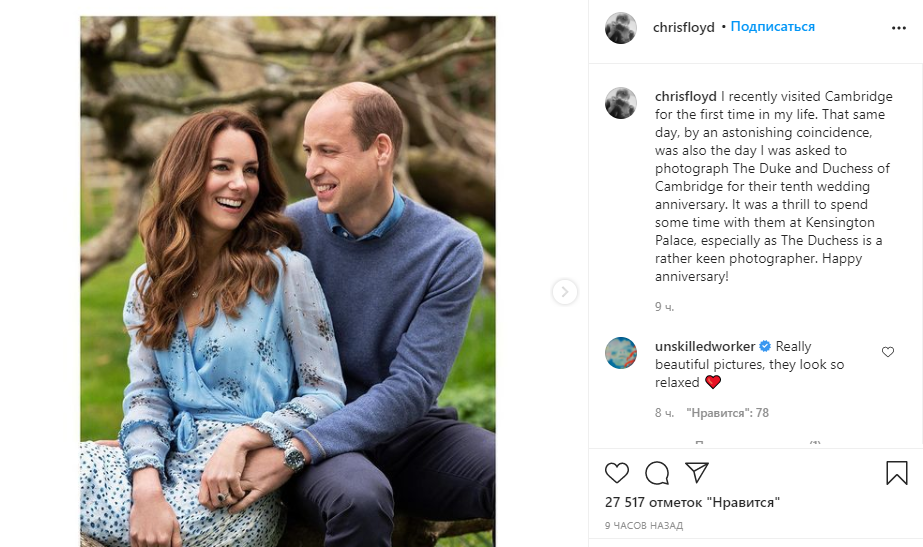Click the chrisfloyd username in the caption
This screenshot has height=547, width=923.
685,97
